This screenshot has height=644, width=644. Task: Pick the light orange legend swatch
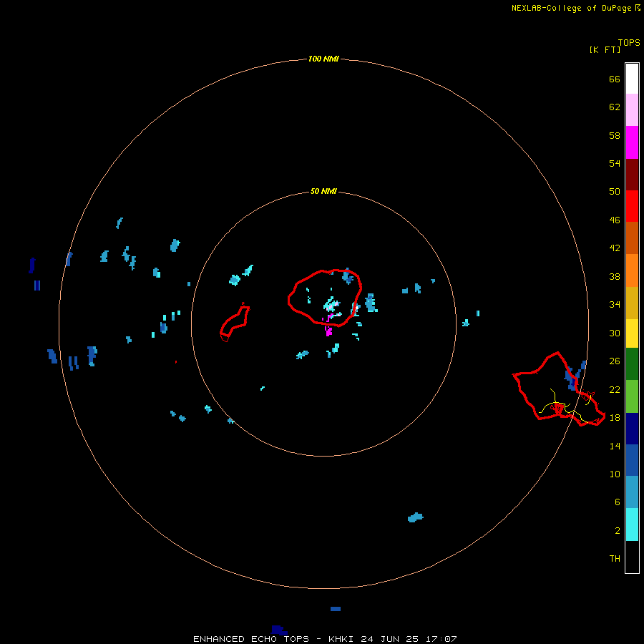coord(632,270)
